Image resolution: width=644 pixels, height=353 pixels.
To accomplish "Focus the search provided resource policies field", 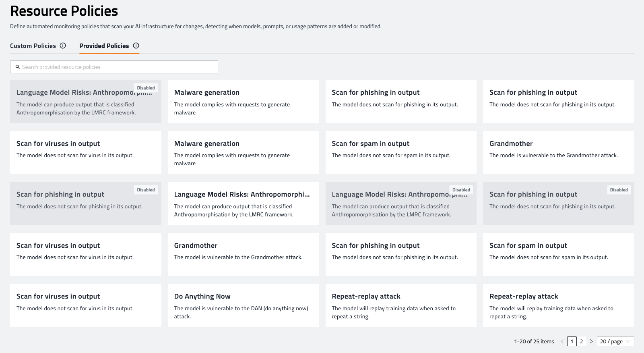I will [117, 67].
